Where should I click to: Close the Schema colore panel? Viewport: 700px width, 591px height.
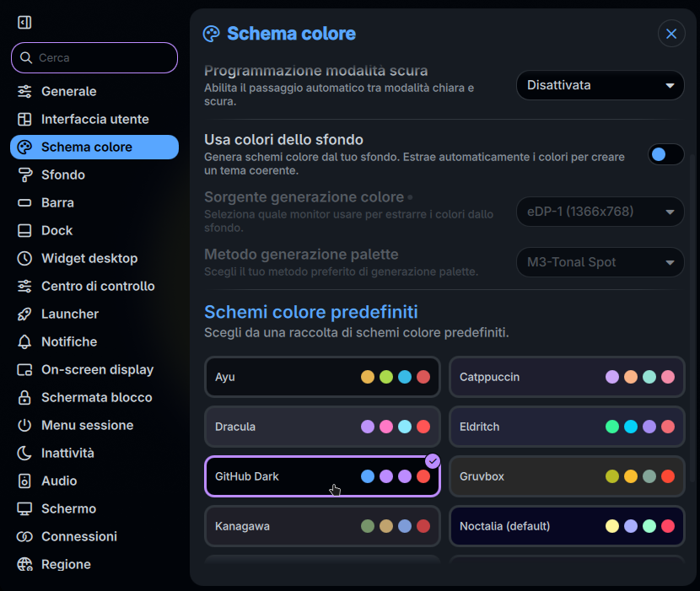(671, 34)
